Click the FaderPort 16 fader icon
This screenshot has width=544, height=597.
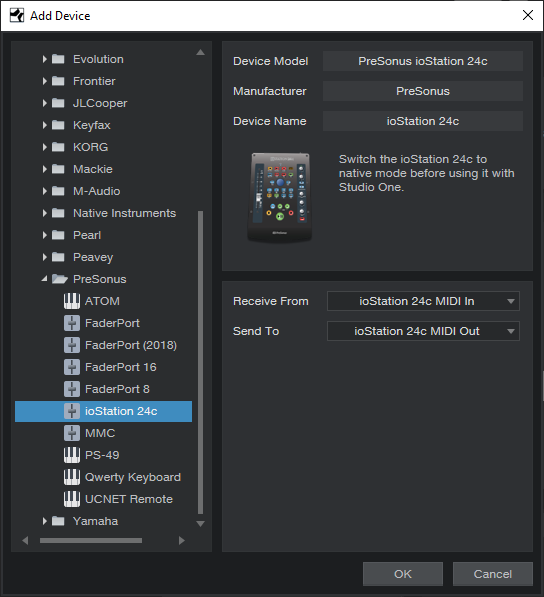72,367
